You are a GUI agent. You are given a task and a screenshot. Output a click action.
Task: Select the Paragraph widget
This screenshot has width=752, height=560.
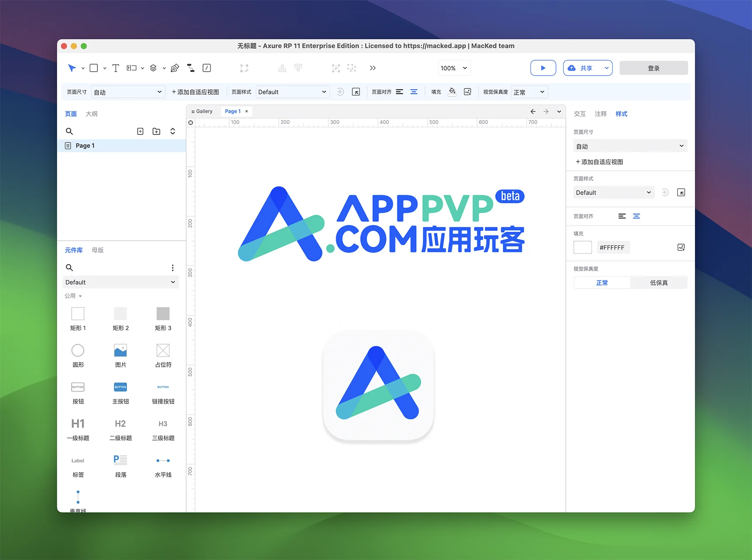point(120,465)
